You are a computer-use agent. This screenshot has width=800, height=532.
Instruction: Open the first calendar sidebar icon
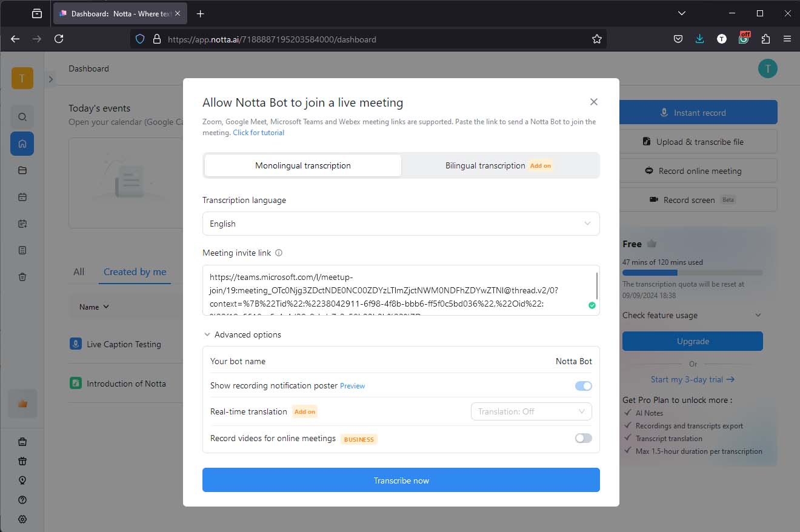pyautogui.click(x=22, y=197)
